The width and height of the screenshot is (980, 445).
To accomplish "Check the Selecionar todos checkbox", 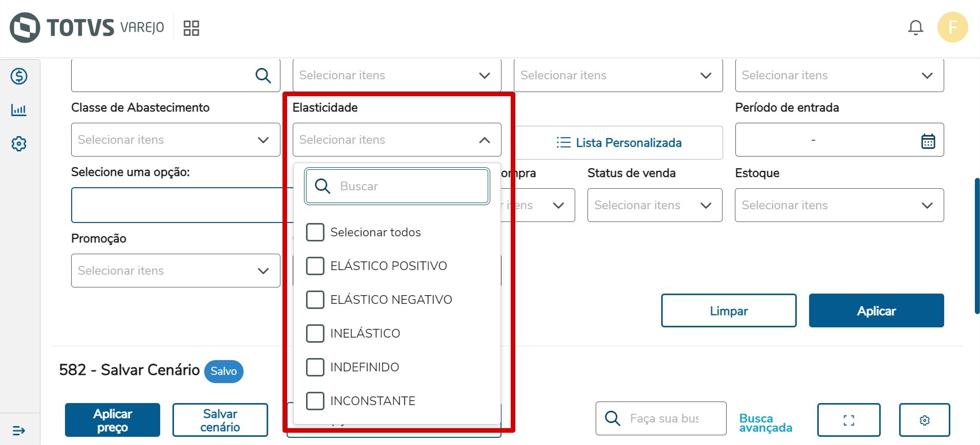I will [315, 232].
